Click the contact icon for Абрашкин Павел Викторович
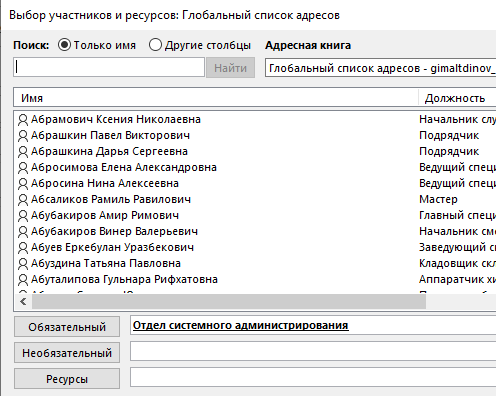The height and width of the screenshot is (396, 496). point(23,136)
